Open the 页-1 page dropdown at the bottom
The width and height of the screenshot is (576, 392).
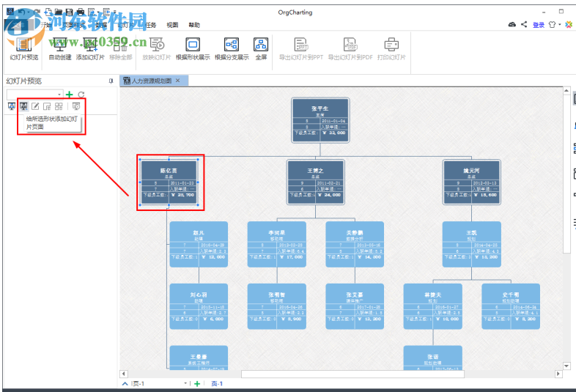pyautogui.click(x=185, y=383)
